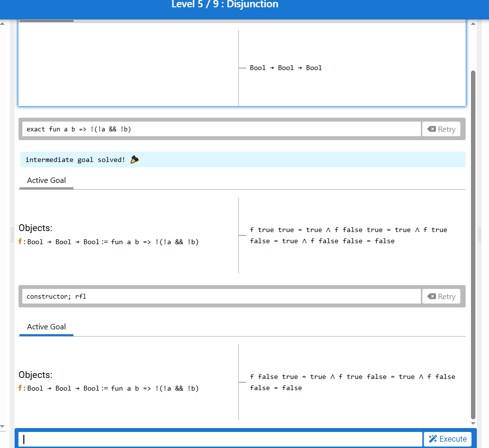Focus the empty tactic input field

[221, 439]
